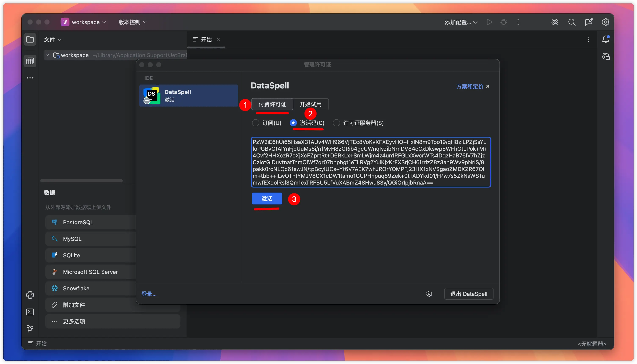Open the data table tool window icon
The width and height of the screenshot is (637, 364).
pyautogui.click(x=30, y=61)
